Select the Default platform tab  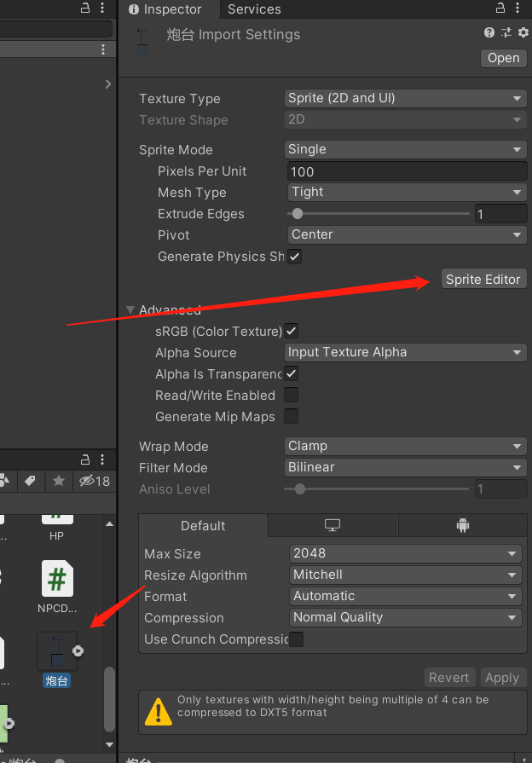pos(203,525)
